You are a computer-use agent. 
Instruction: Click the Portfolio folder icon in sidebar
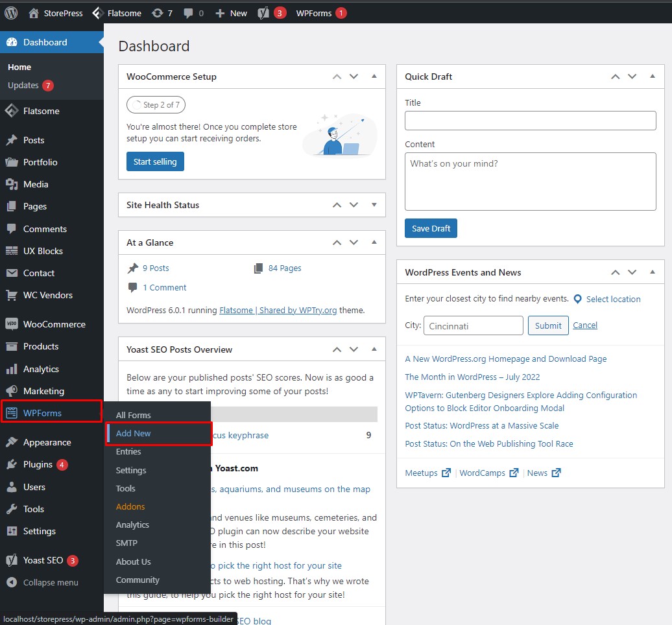coord(12,162)
